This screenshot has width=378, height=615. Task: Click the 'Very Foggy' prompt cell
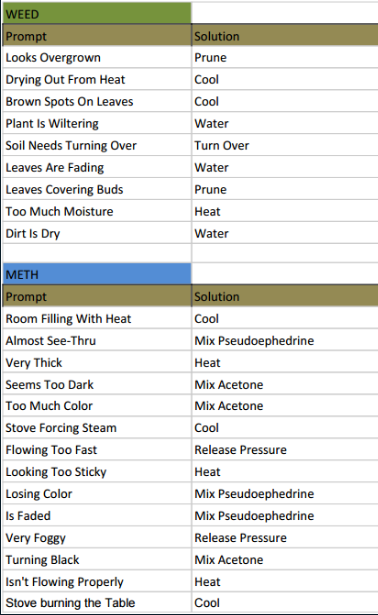pos(97,537)
